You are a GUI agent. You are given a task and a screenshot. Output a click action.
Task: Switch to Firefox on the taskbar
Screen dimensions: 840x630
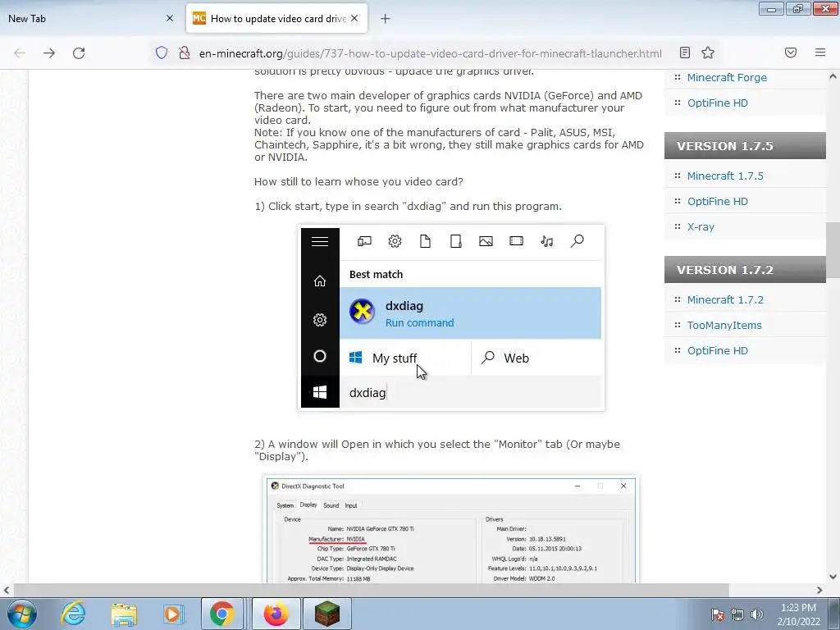pos(276,614)
